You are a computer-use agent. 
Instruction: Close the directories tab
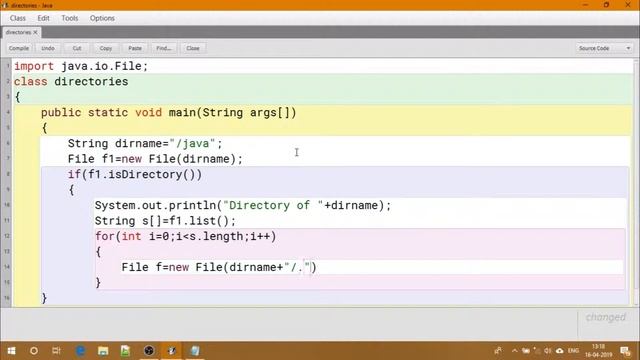tap(36, 32)
